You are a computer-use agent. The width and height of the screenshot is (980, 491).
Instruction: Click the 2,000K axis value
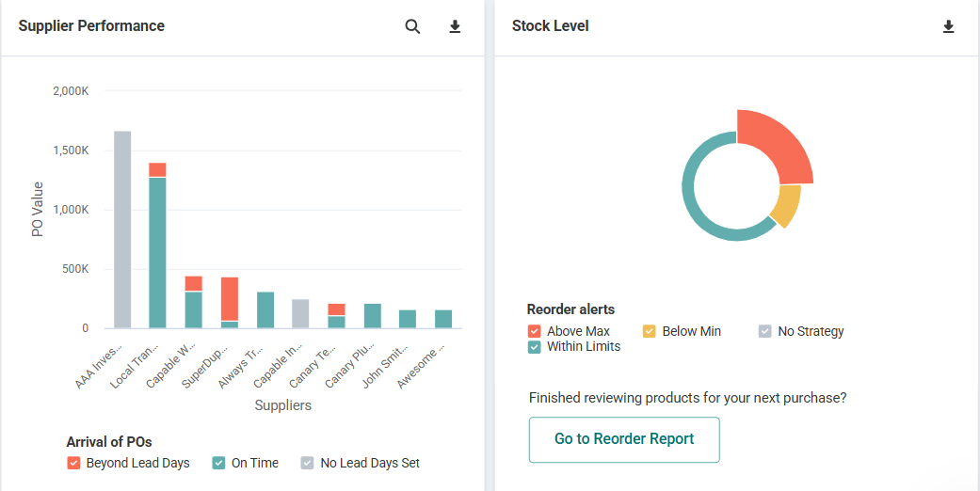tap(71, 91)
